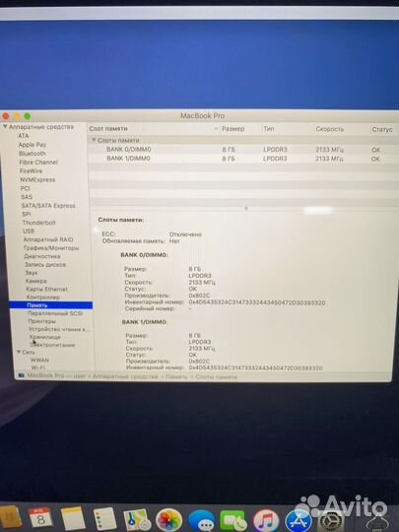Click MacBook Pro in the path bar

point(45,375)
